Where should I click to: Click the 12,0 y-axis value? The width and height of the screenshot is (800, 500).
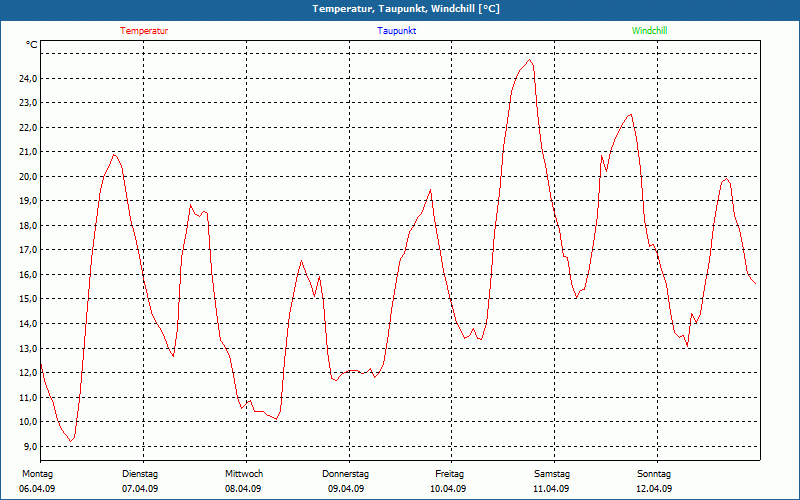click(x=29, y=372)
